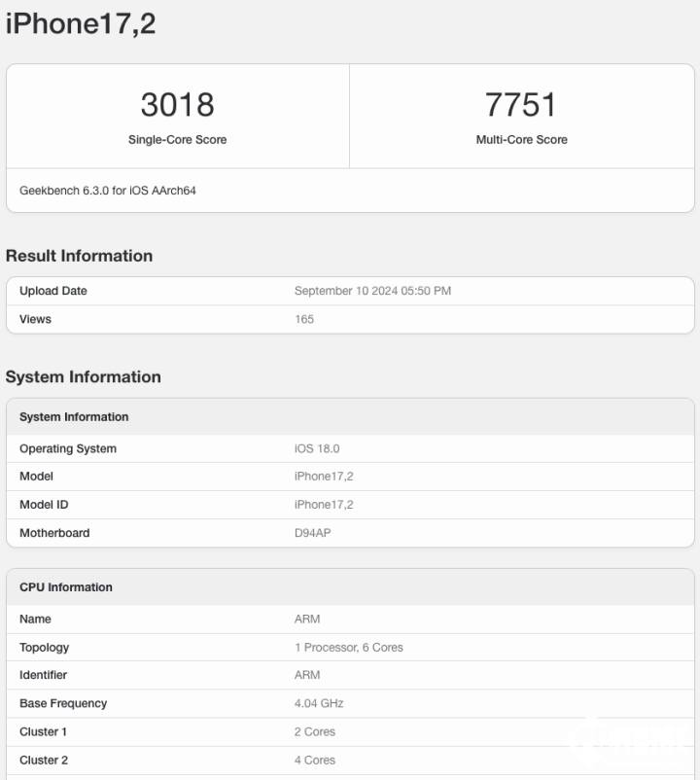Click the Topology label
Image resolution: width=700 pixels, height=780 pixels.
[45, 648]
